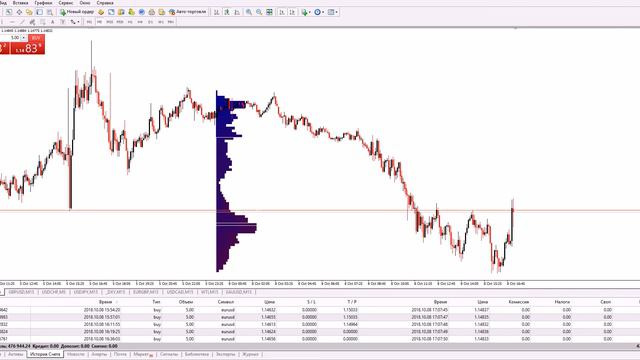Open the indicators list dropdown
The image size is (640, 360).
307,12
